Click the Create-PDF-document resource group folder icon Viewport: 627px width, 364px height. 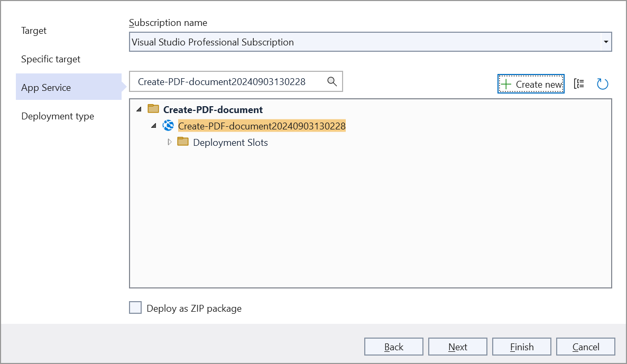pyautogui.click(x=153, y=109)
